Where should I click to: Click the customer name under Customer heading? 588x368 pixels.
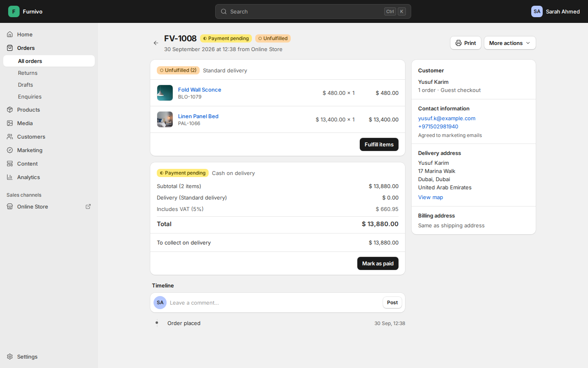433,82
